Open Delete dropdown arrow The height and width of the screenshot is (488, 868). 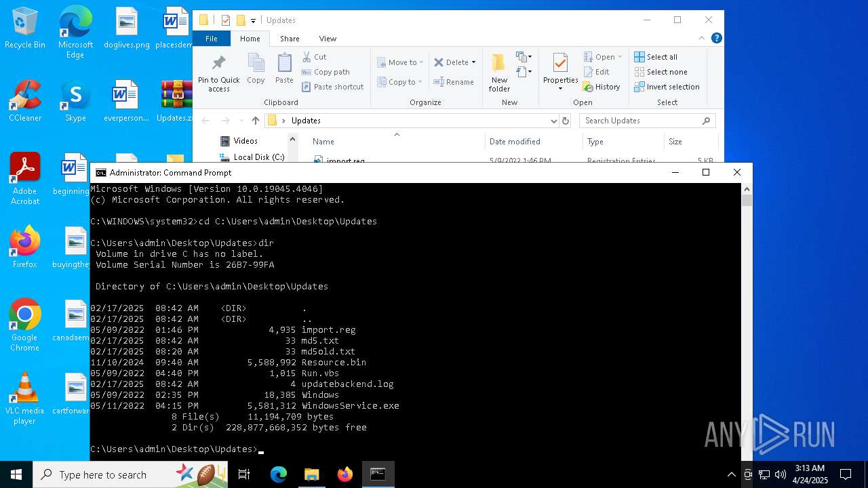tap(473, 62)
